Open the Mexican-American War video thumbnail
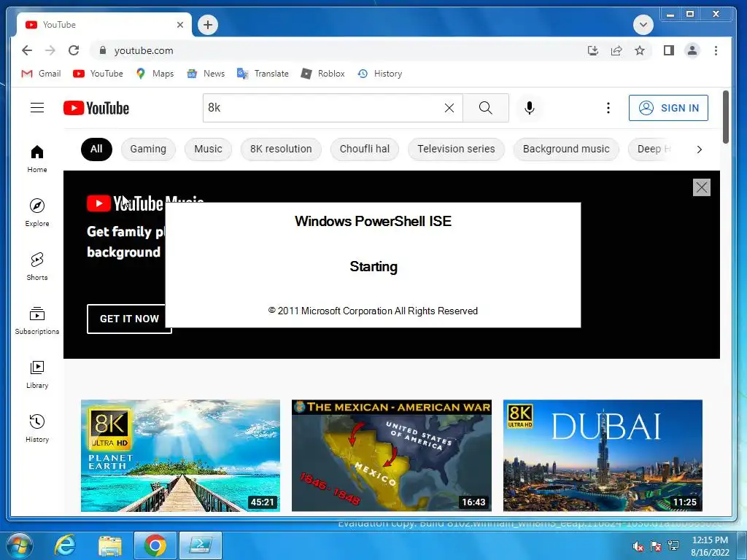The width and height of the screenshot is (747, 560). pos(392,456)
